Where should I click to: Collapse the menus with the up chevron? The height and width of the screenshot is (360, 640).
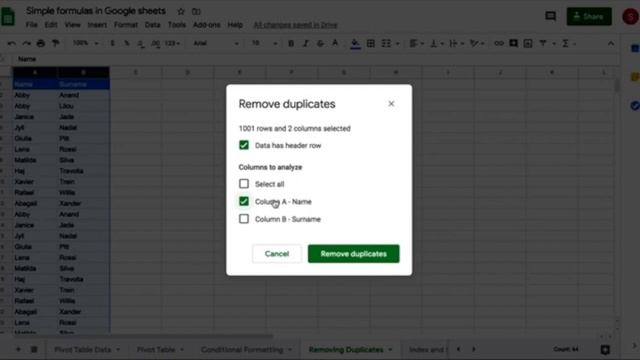click(611, 43)
